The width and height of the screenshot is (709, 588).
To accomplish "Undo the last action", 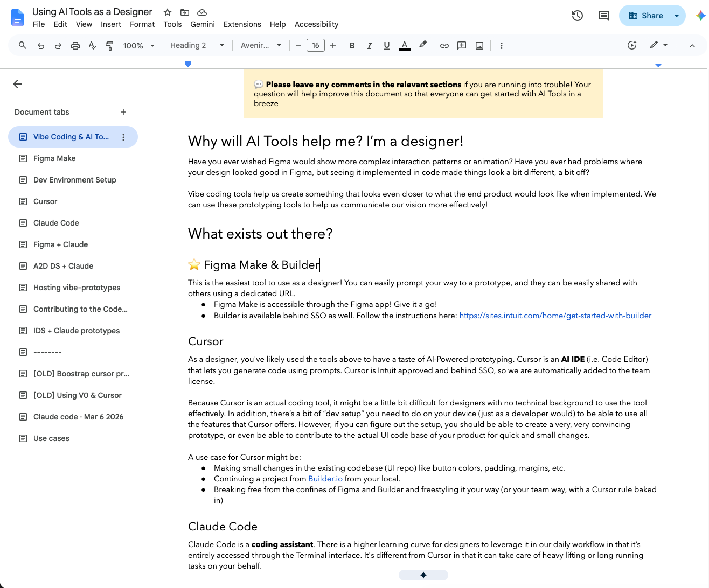I will coord(41,46).
